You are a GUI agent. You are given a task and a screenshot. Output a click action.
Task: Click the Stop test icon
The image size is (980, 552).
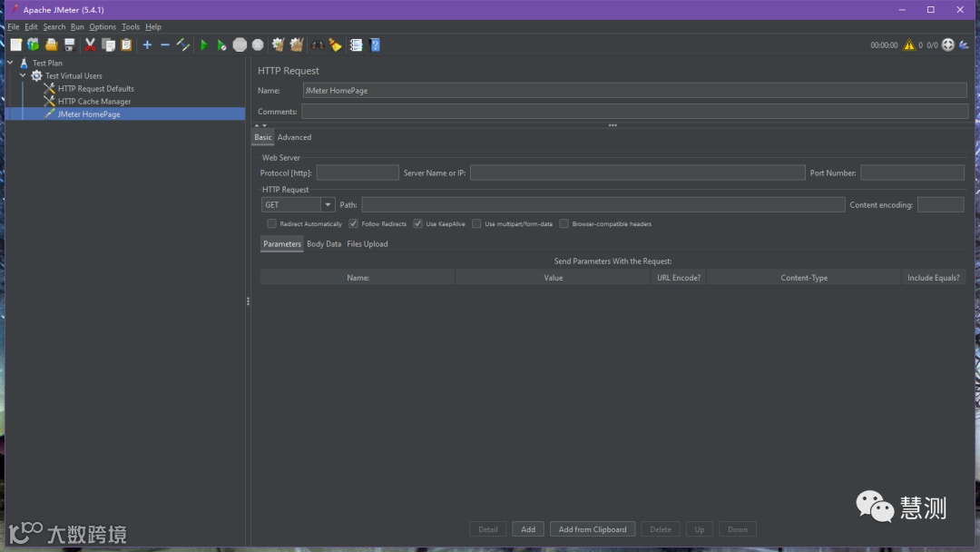240,45
